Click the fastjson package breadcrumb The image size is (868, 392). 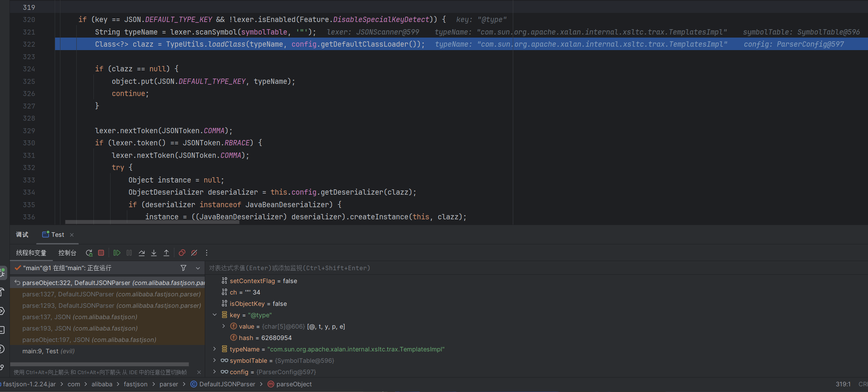[136, 384]
